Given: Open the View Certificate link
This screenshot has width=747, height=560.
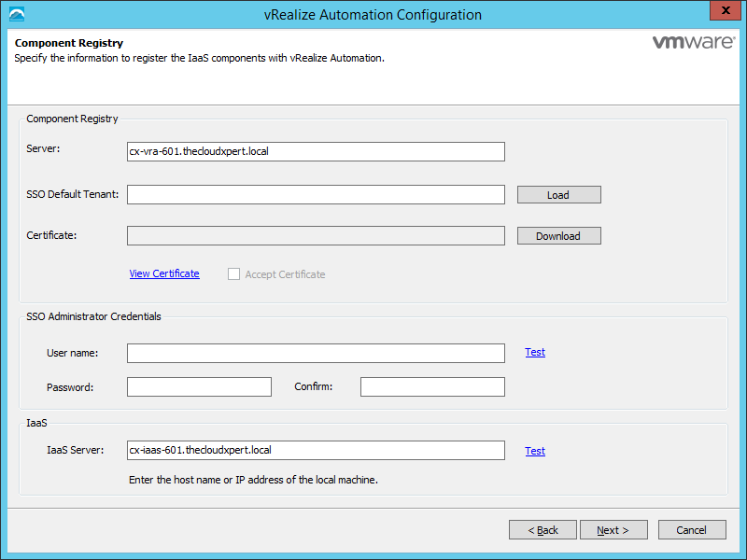Looking at the screenshot, I should 164,273.
